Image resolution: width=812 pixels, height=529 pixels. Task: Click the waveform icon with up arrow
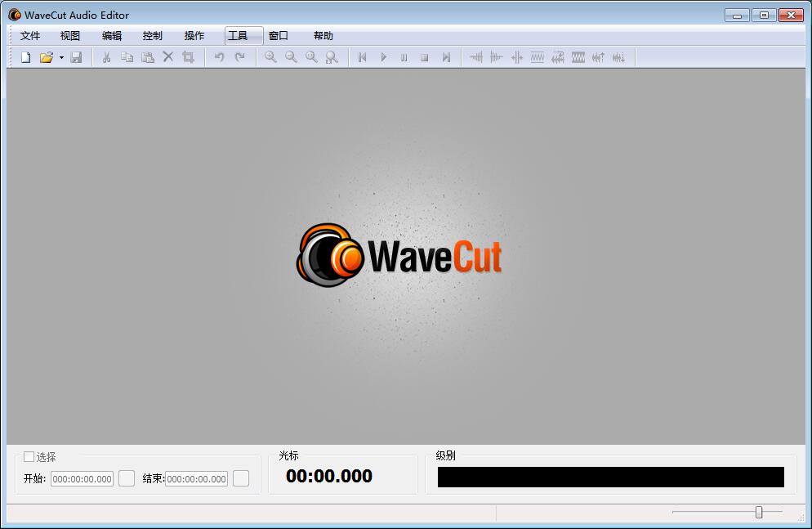click(x=598, y=57)
